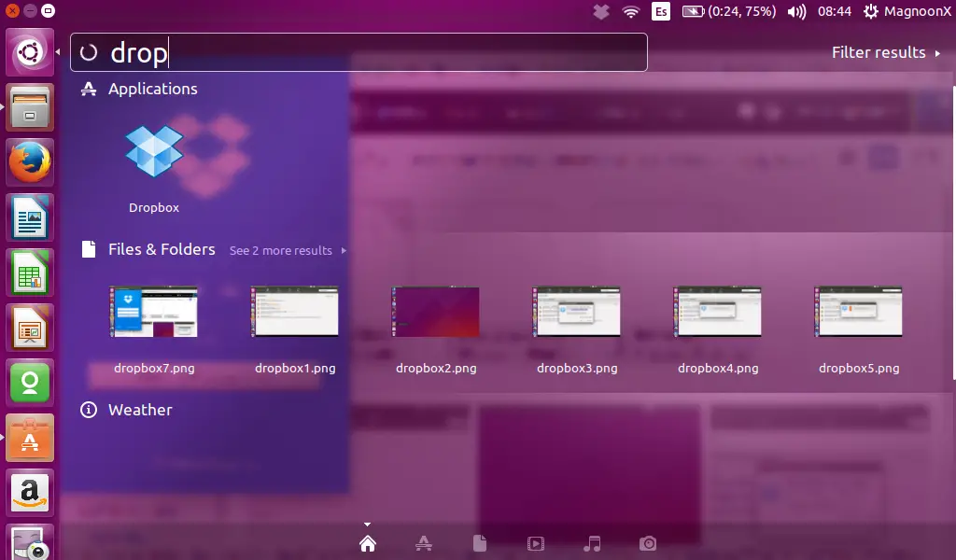The height and width of the screenshot is (560, 956).
Task: Open the Amazon launcher icon
Action: 30,493
